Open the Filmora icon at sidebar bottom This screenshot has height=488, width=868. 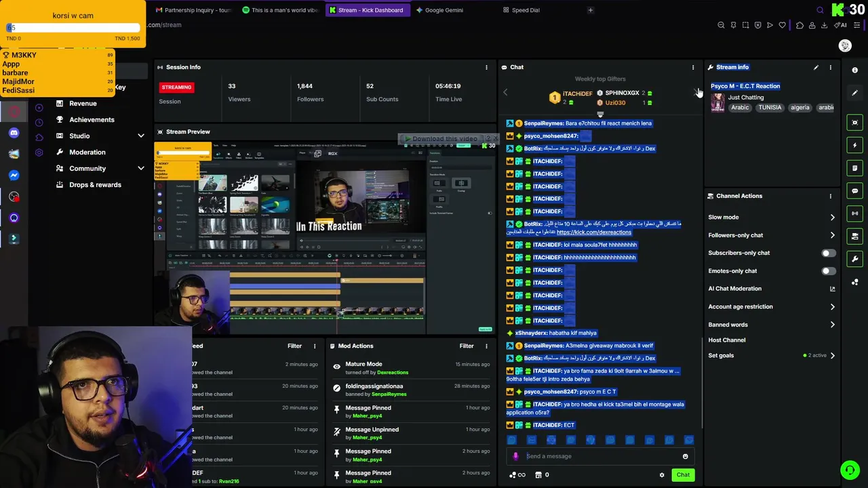click(14, 239)
